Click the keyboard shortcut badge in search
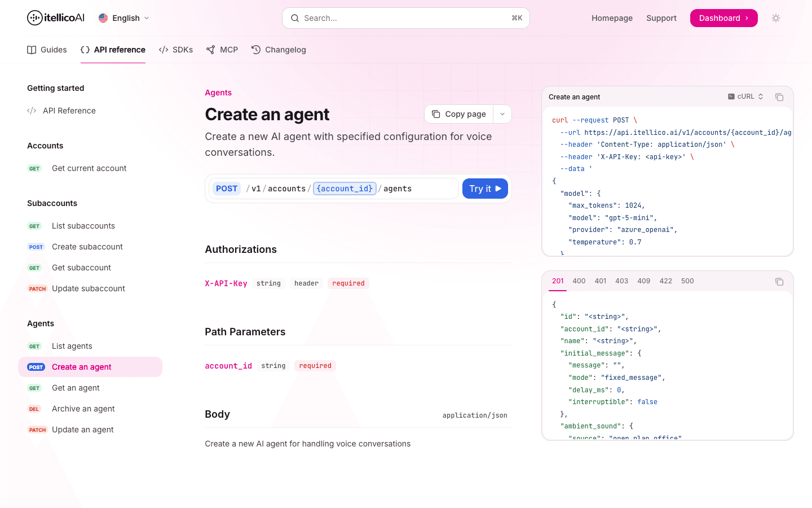The image size is (812, 508). [517, 17]
